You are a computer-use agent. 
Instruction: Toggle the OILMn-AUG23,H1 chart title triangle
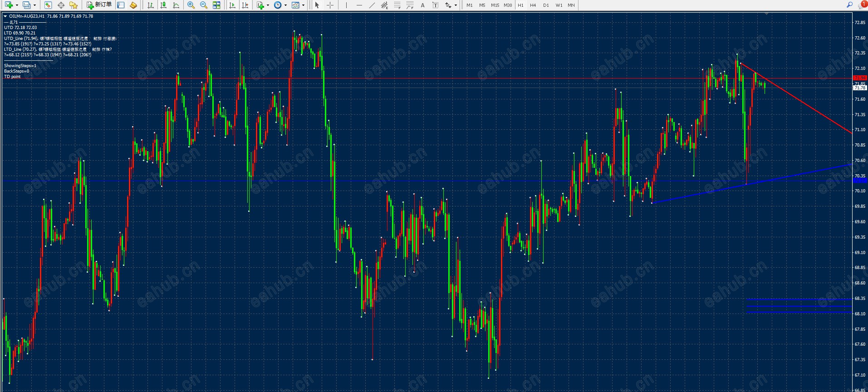(x=5, y=16)
